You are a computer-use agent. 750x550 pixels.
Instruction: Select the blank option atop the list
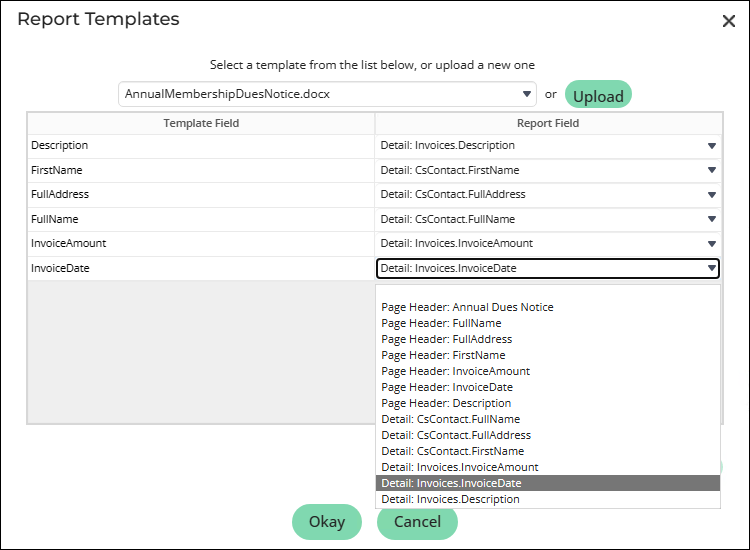point(548,292)
